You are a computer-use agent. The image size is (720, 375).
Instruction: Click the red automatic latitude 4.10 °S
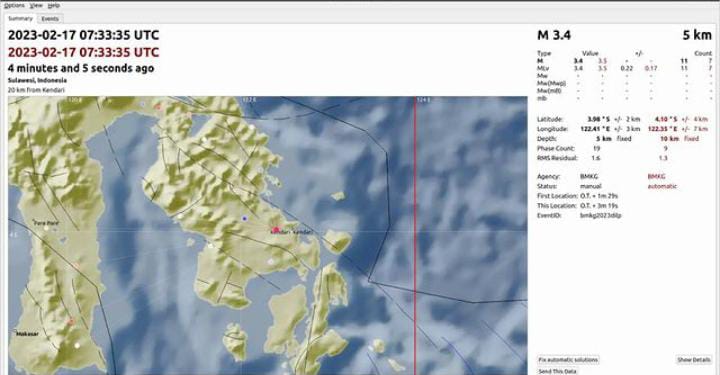[666, 119]
